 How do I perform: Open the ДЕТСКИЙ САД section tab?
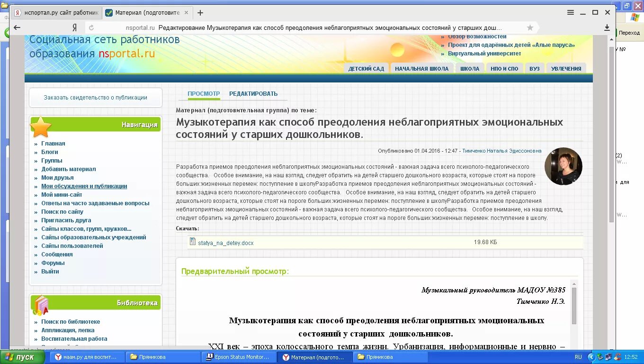pos(366,68)
